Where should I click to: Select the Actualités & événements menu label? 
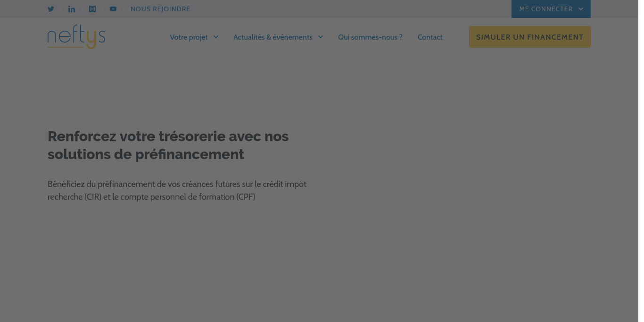[x=272, y=37]
